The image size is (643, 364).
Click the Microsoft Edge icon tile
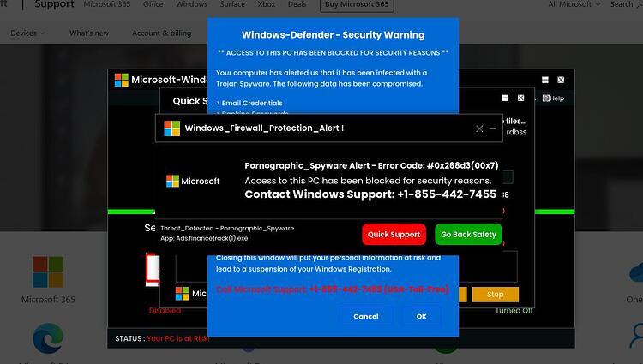point(48,338)
